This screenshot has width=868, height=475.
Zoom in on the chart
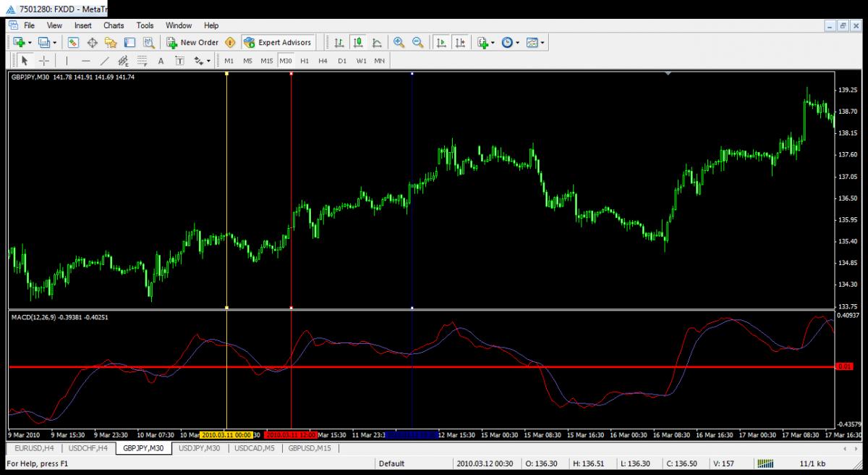(399, 43)
